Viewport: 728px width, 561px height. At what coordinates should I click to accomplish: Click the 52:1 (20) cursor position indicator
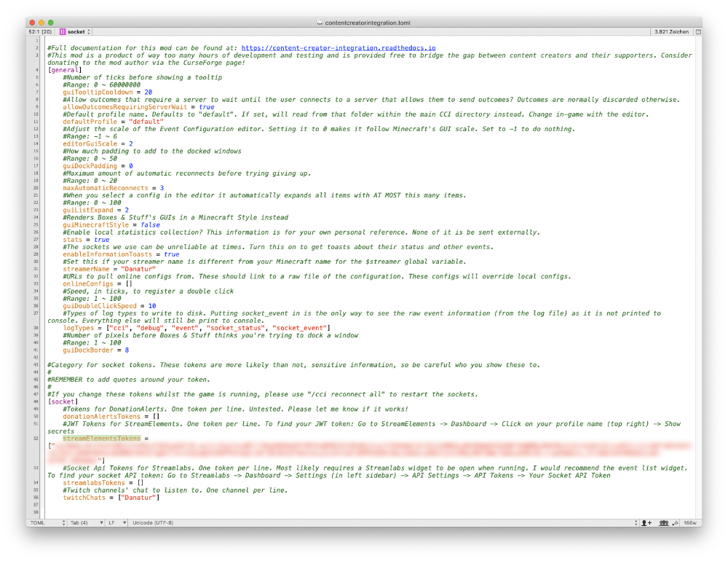click(40, 32)
